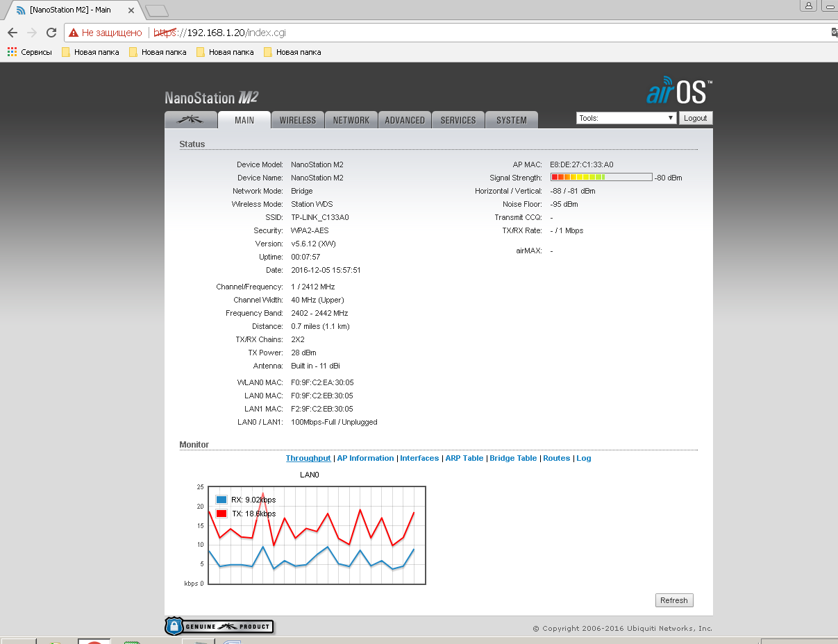
Task: Open the Log link
Action: 583,458
